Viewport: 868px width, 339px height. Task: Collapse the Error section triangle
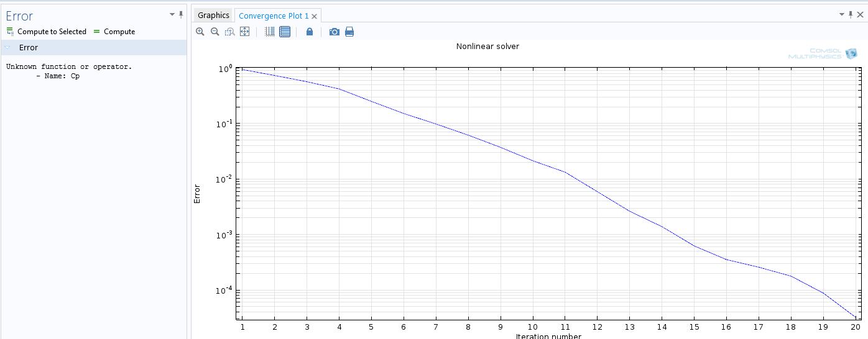click(7, 48)
